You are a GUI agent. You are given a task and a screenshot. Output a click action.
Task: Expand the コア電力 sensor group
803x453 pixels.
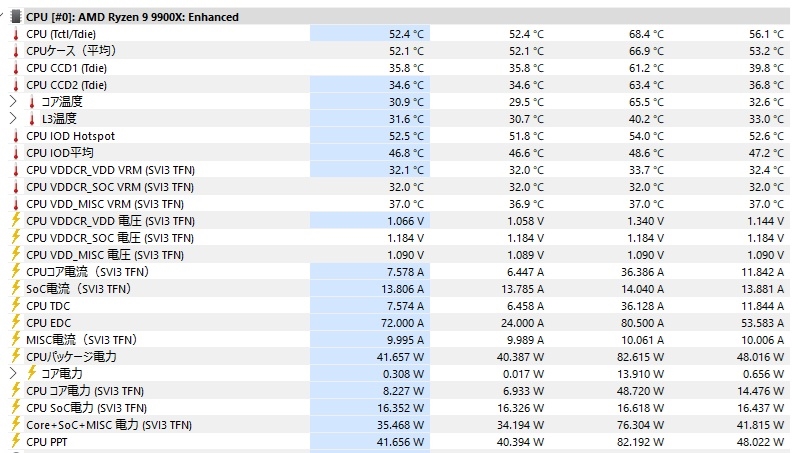13,374
